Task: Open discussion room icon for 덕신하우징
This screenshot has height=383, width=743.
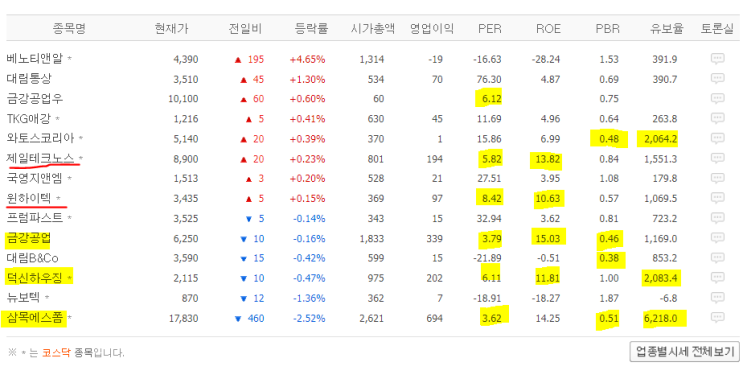Action: coord(717,278)
